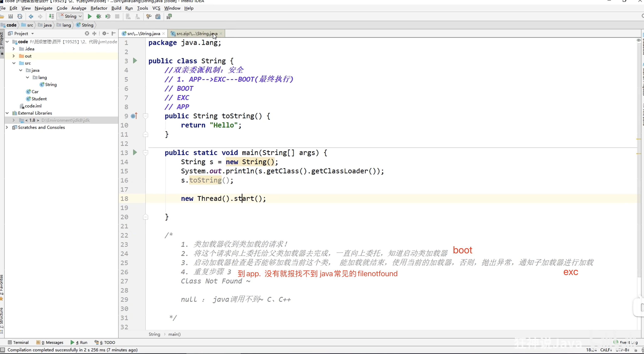Image resolution: width=644 pixels, height=354 pixels.
Task: Click the Stop square icon
Action: (x=117, y=16)
